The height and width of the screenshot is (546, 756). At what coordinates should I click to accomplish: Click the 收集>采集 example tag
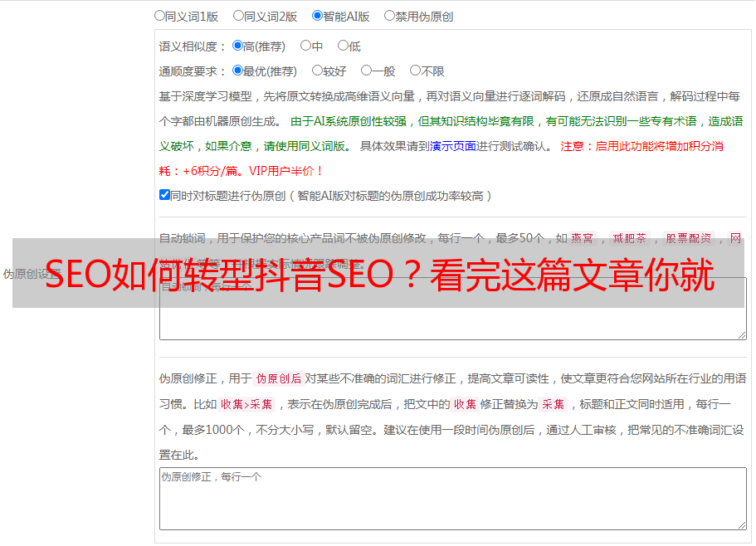click(246, 404)
